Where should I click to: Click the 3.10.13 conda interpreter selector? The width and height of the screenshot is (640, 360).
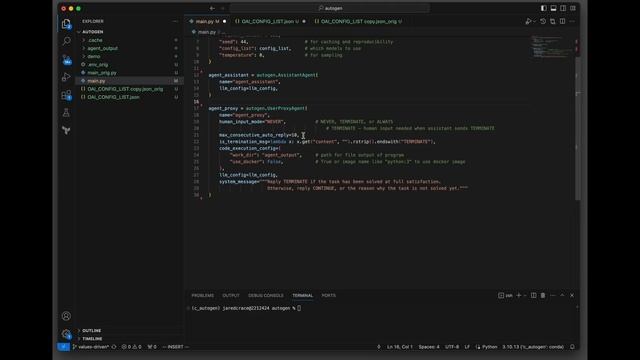[x=533, y=347]
